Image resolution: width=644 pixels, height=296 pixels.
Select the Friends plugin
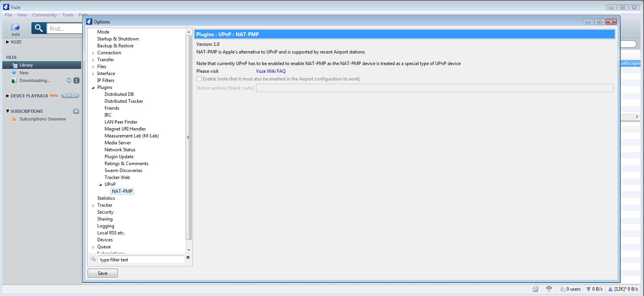112,108
